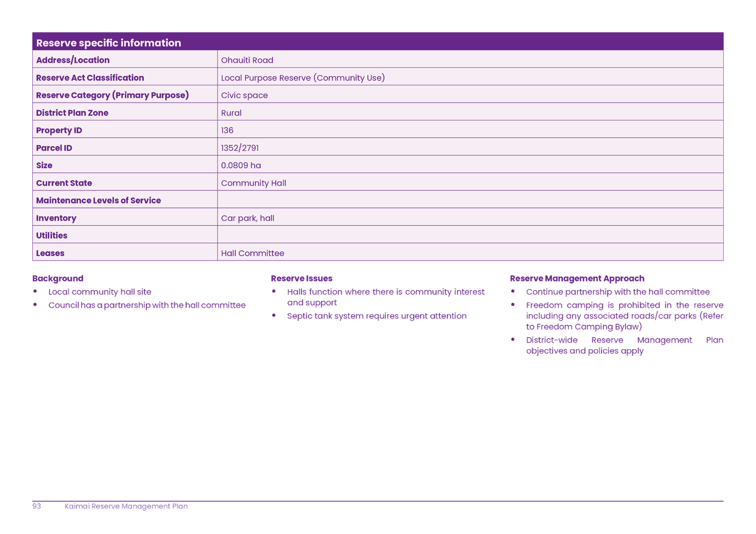Select the Reserve Act Classification label
Screen dimensions: 756x534
point(90,78)
